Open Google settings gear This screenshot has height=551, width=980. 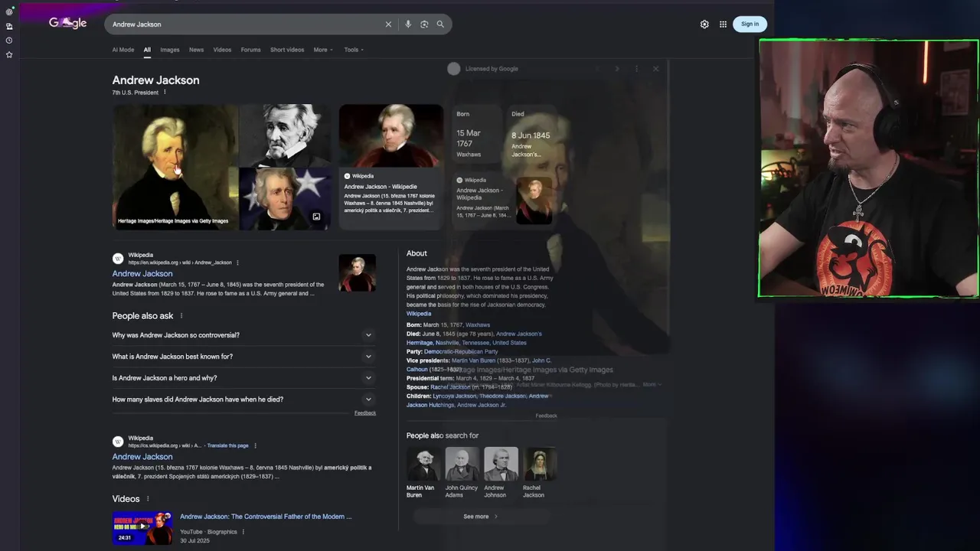point(704,24)
